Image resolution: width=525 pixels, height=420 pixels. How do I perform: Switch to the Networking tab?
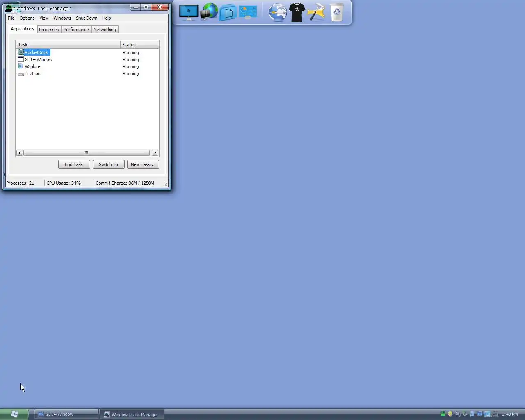[105, 30]
